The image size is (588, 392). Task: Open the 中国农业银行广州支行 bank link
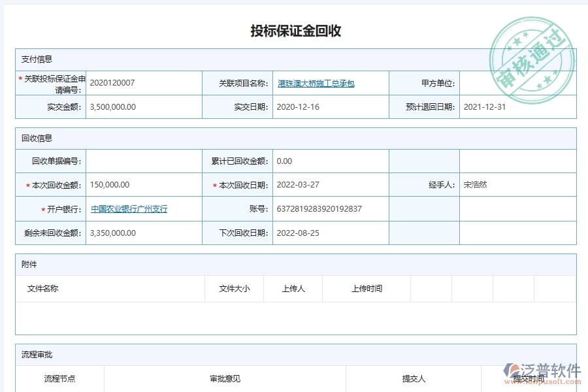tap(129, 208)
